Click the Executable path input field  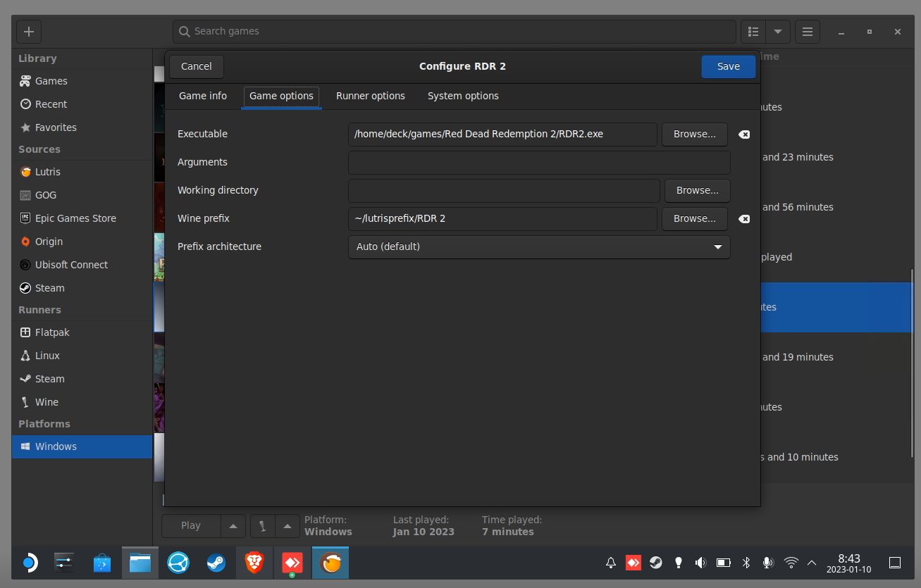pos(502,135)
